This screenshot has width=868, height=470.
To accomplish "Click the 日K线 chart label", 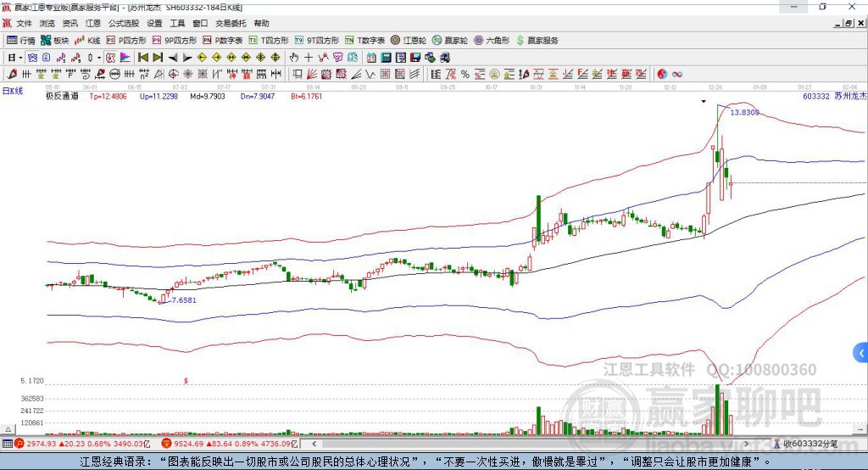I will click(x=13, y=91).
